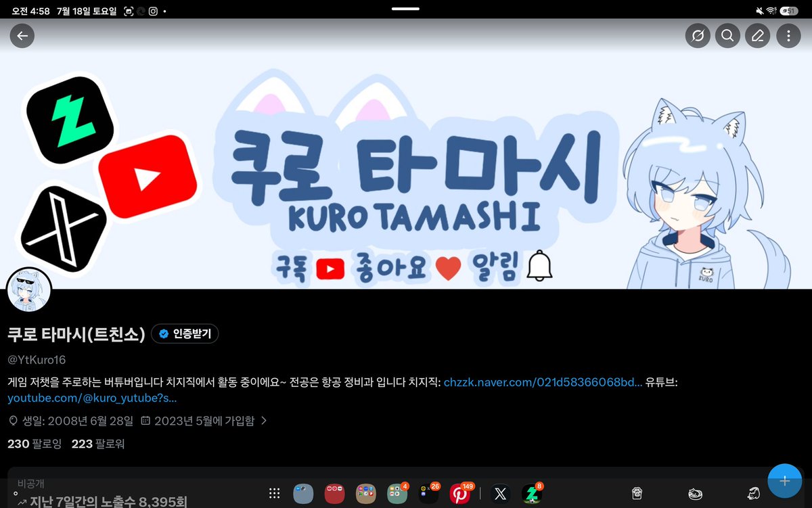Viewport: 812px width, 508px height.
Task: Tap the sleeping cat home navigation icon
Action: click(695, 494)
